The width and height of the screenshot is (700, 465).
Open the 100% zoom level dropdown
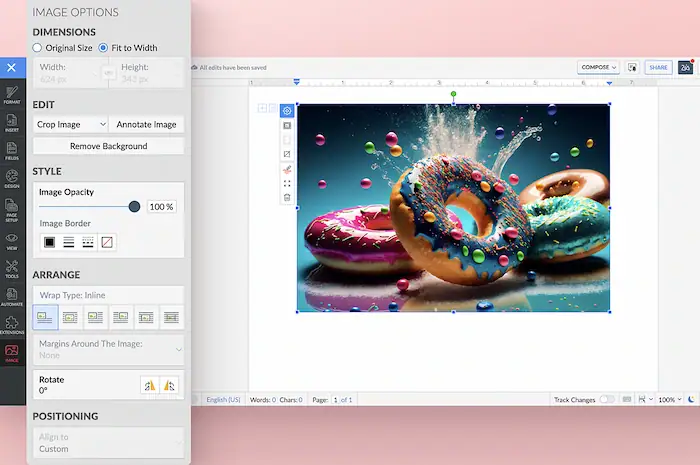click(x=669, y=399)
